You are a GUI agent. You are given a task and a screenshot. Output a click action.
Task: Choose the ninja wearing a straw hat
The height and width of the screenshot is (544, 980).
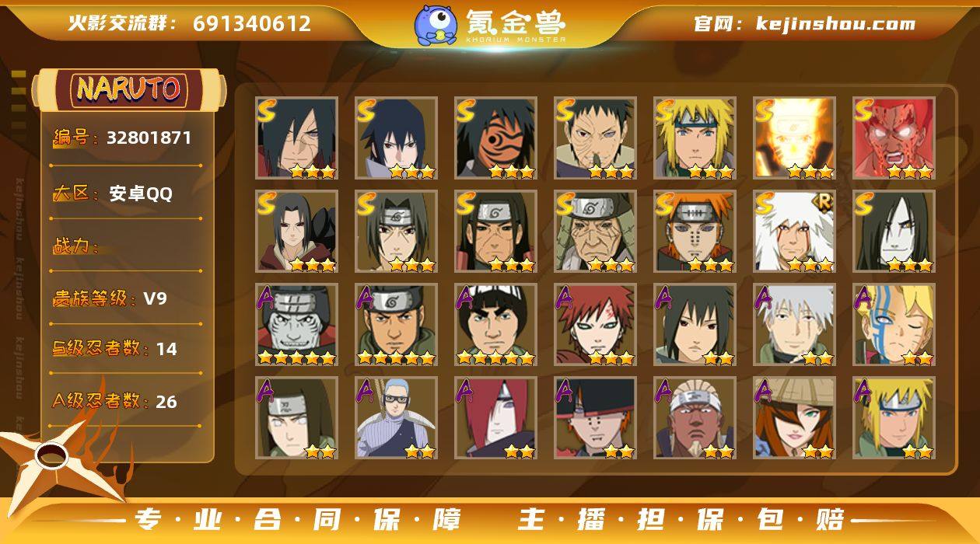795,418
